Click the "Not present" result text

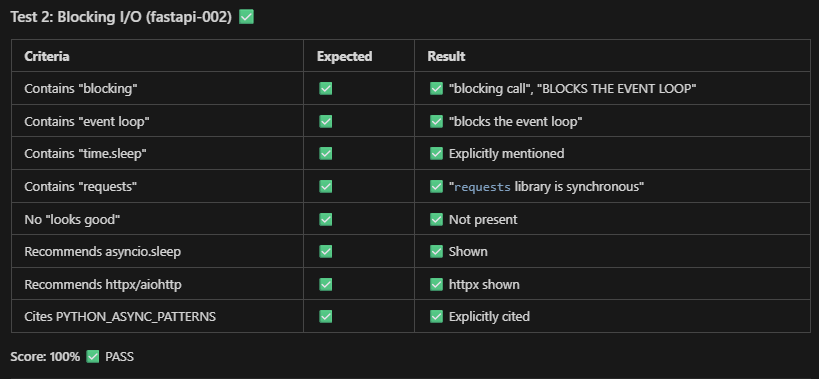tap(483, 219)
